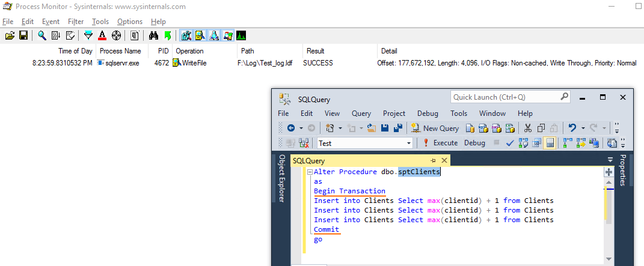644x266 pixels.
Task: Focus the Quick Launch search box
Action: pos(511,97)
